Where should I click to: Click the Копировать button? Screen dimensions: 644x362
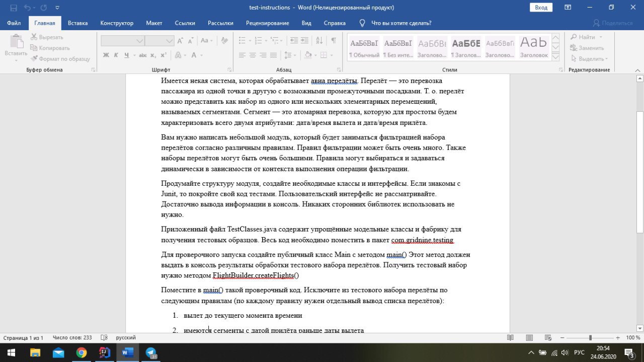coord(50,48)
